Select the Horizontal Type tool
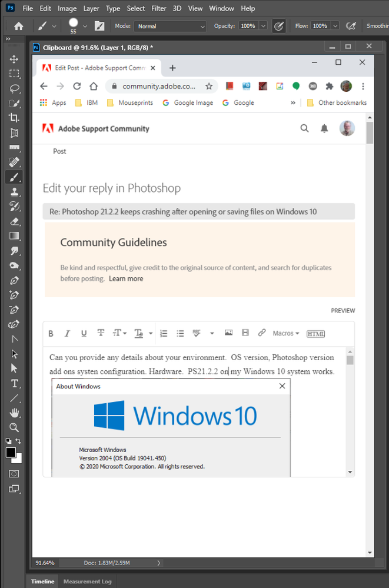389x588 pixels. point(14,383)
